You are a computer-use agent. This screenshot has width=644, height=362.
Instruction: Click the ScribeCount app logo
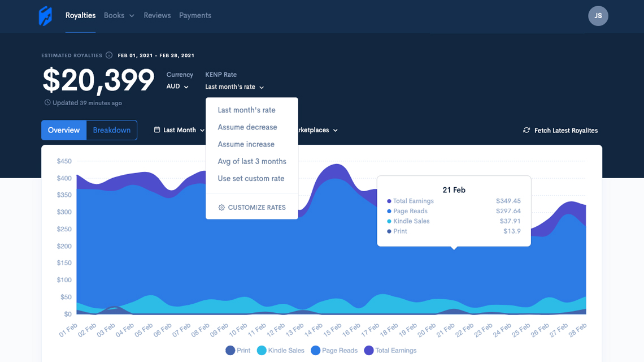tap(45, 16)
